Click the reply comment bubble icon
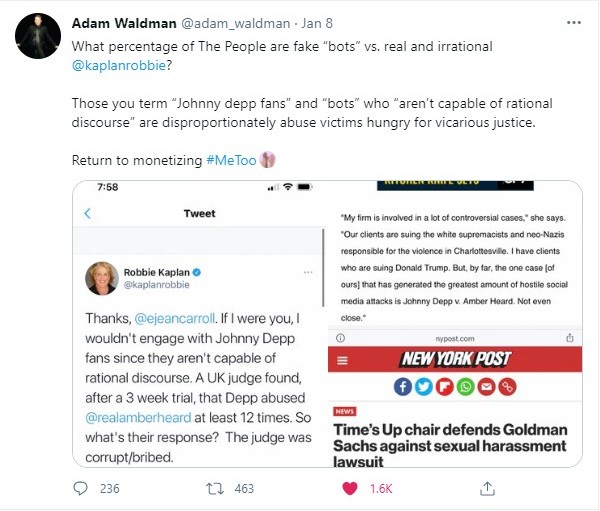The width and height of the screenshot is (600, 511). click(80, 488)
